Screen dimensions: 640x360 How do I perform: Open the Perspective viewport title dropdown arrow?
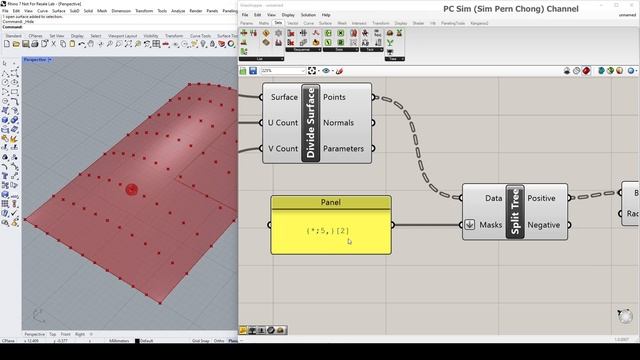[50, 60]
